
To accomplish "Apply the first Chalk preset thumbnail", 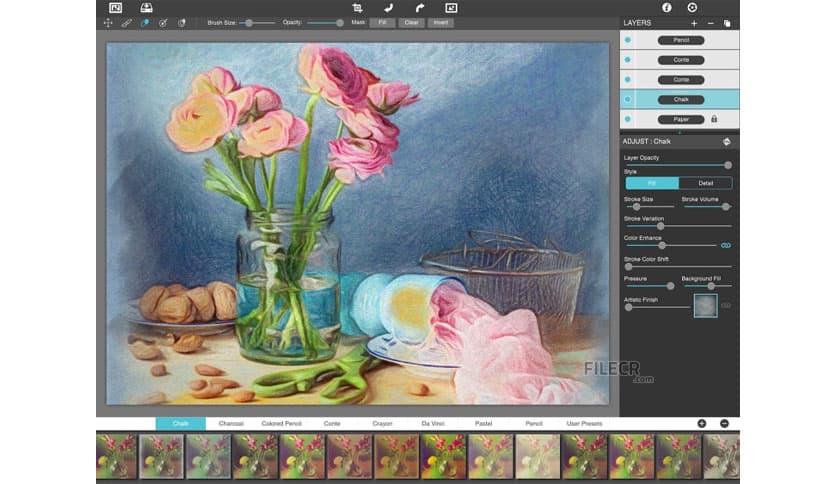I will (x=116, y=456).
